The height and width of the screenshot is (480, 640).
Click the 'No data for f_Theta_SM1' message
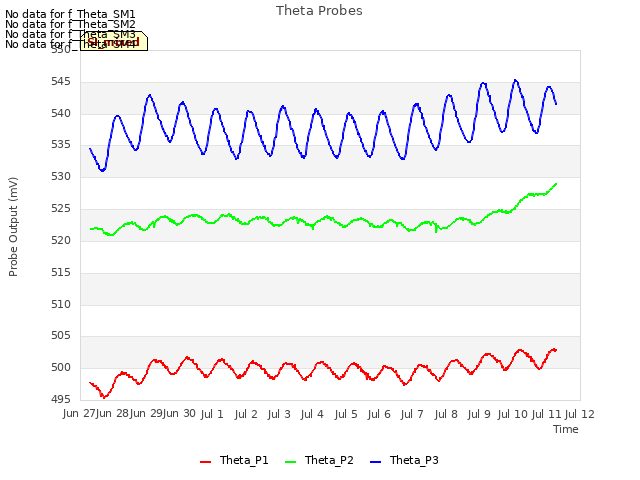click(70, 14)
